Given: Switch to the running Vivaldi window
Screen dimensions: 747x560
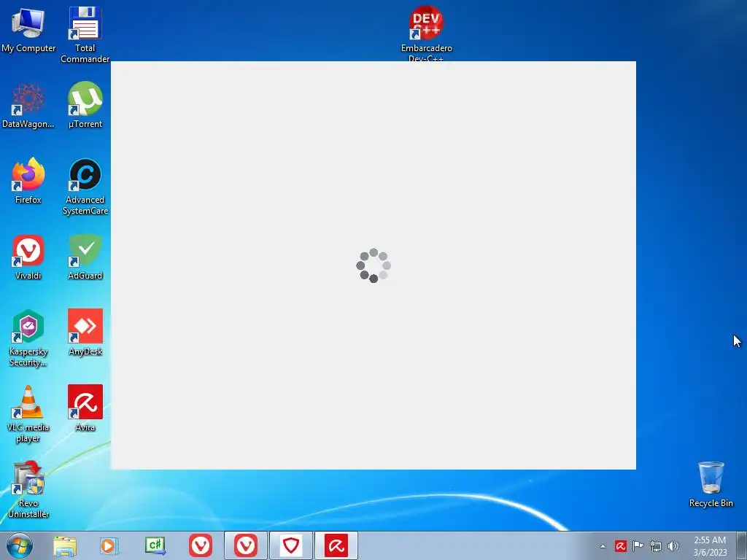Looking at the screenshot, I should click(246, 545).
